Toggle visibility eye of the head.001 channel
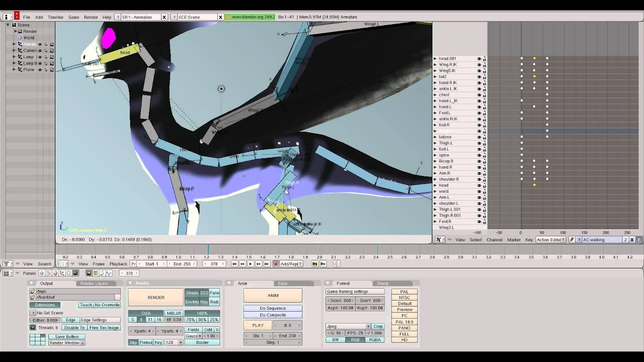 click(x=479, y=59)
